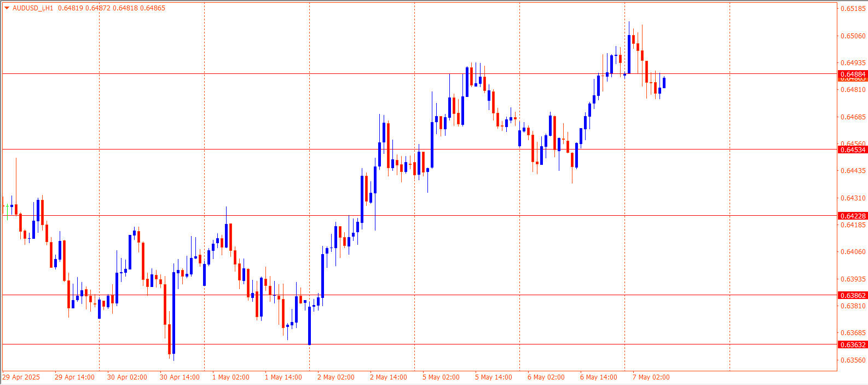Click the 0.64685 value on price axis
The width and height of the screenshot is (868, 385).
coord(853,117)
